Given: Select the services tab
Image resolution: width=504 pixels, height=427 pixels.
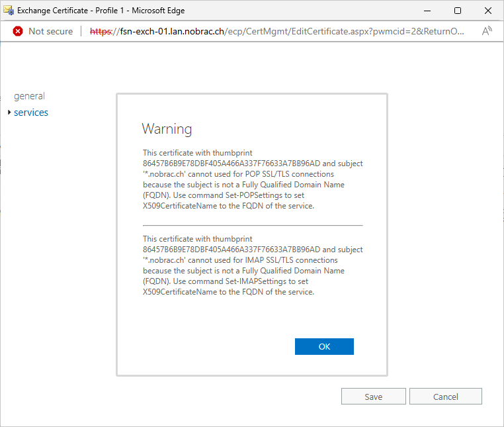Looking at the screenshot, I should [31, 113].
